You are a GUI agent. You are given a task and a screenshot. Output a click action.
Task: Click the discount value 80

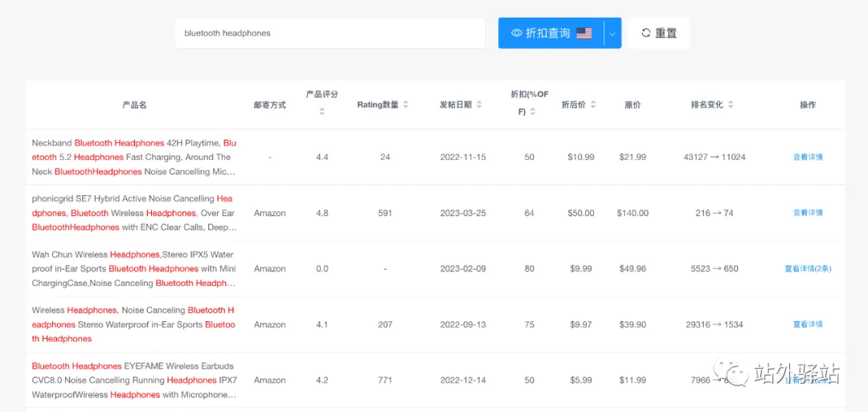click(529, 269)
